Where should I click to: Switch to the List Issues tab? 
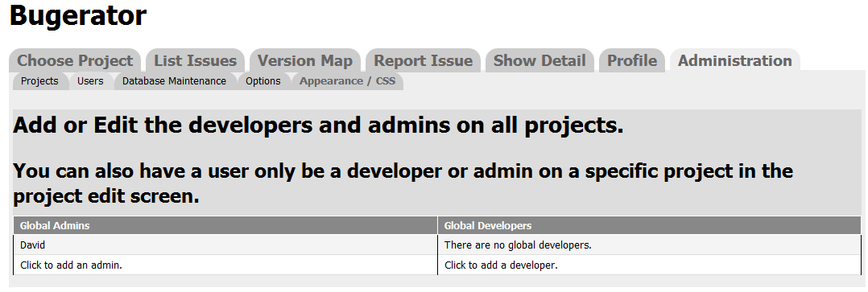click(196, 60)
